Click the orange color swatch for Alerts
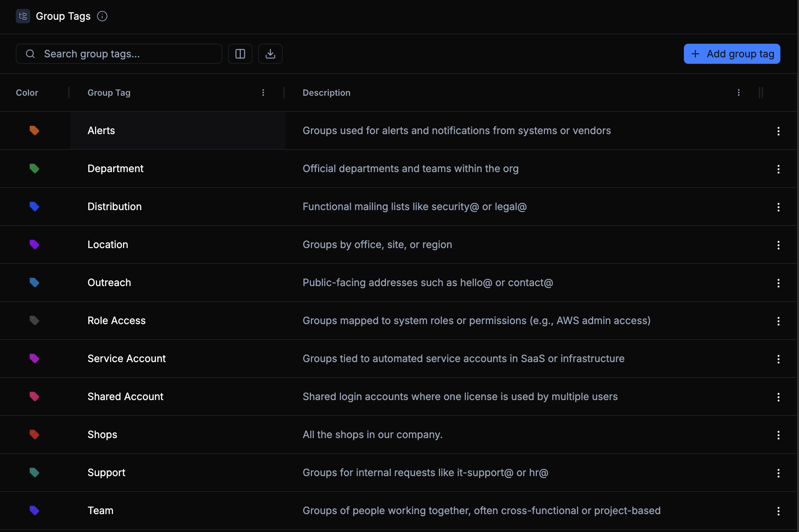Image resolution: width=799 pixels, height=532 pixels. coord(34,130)
